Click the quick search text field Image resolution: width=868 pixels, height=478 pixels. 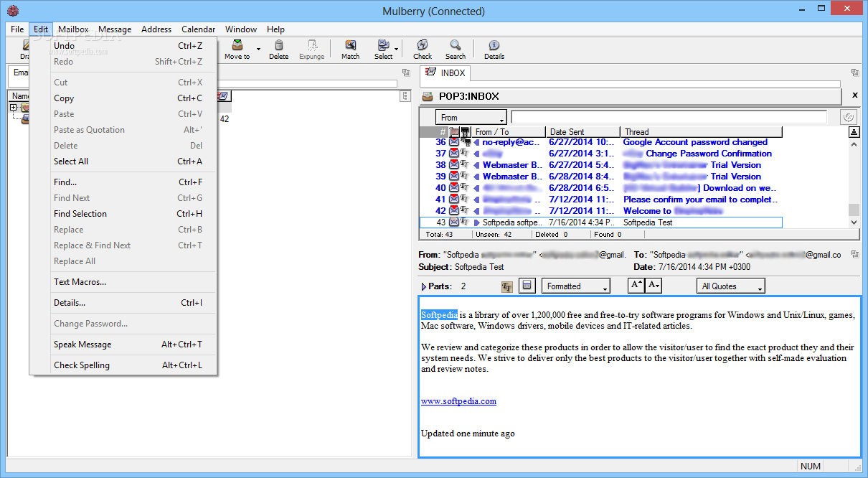coord(669,117)
